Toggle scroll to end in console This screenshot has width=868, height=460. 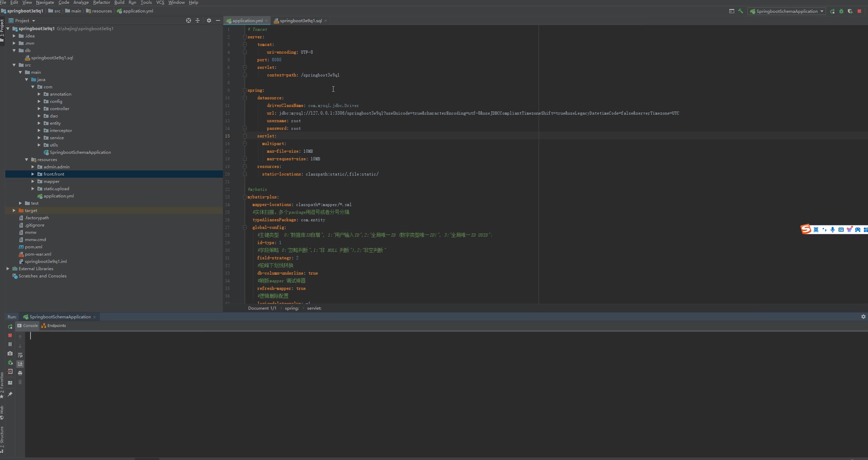[x=20, y=364]
